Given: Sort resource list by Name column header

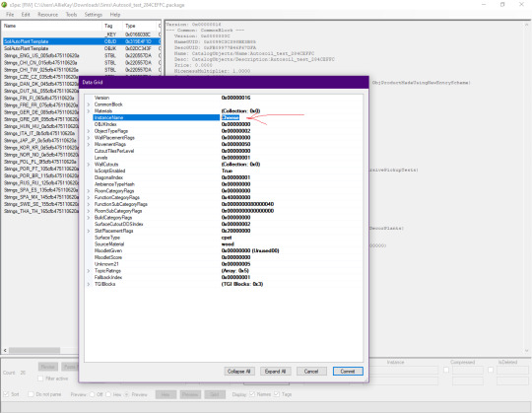Looking at the screenshot, I should pos(51,26).
